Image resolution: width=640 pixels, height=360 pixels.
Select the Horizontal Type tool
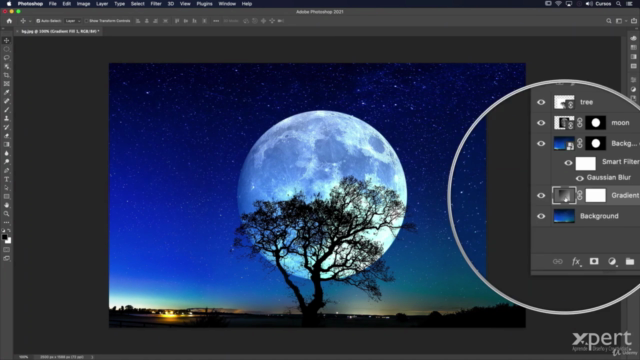(7, 179)
